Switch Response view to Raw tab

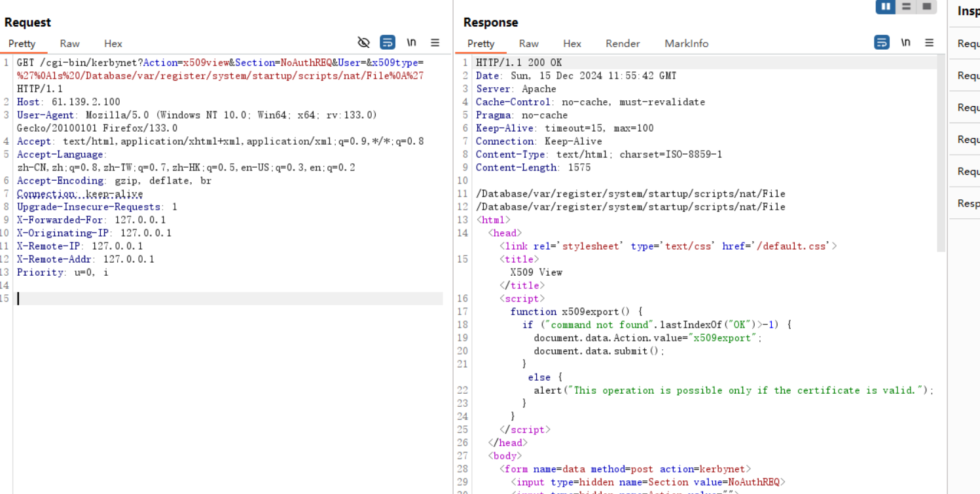click(528, 43)
